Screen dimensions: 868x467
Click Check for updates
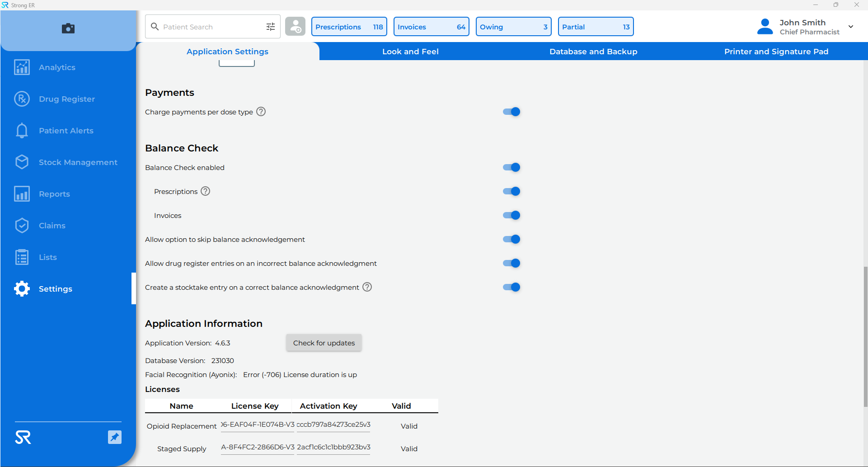pos(324,343)
